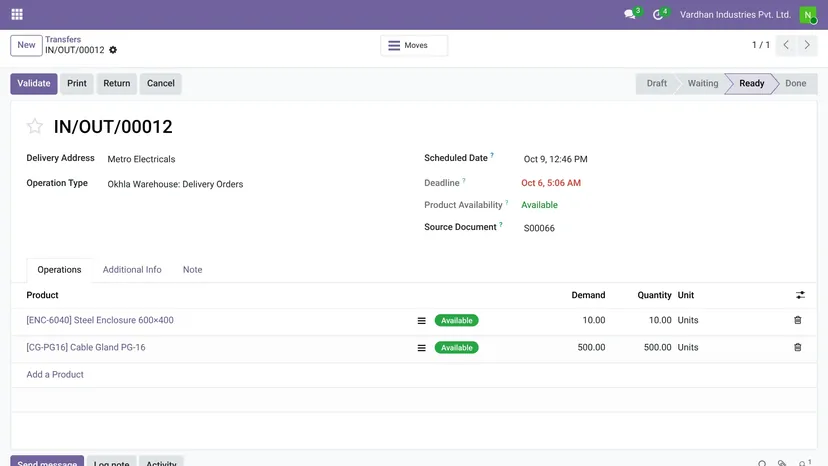
Task: Click demand 10.00 for Steel Enclosure
Action: [594, 320]
